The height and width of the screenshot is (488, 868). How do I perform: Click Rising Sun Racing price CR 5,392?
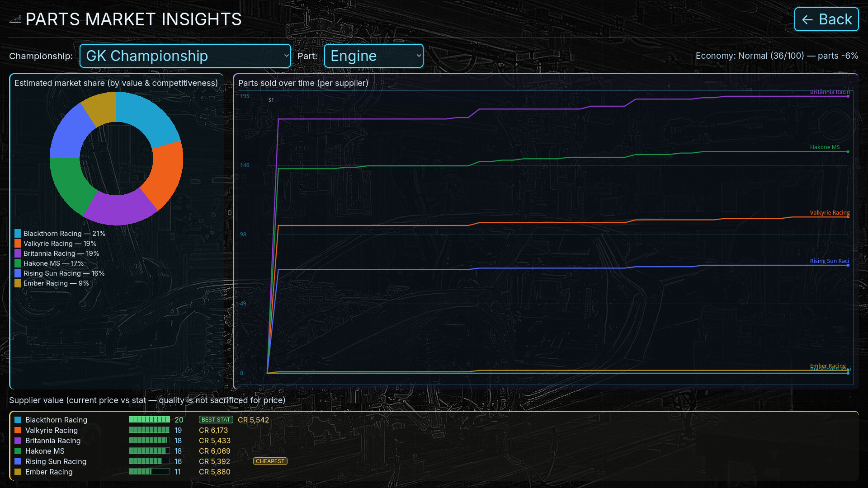(x=215, y=461)
